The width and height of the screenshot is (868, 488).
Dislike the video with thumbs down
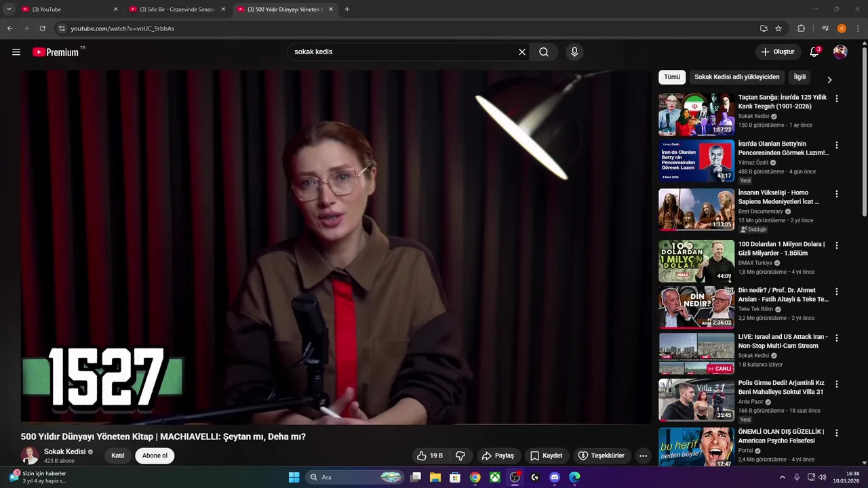[x=460, y=456]
